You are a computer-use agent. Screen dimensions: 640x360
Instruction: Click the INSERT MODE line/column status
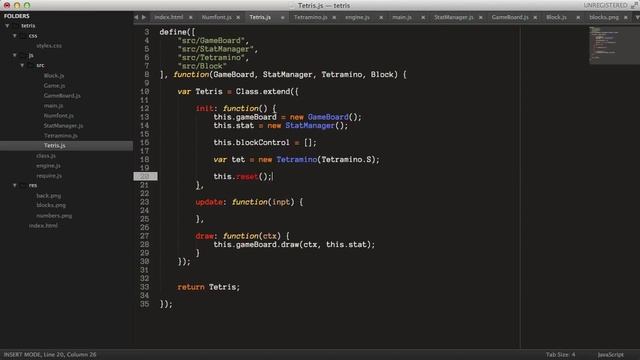50,355
